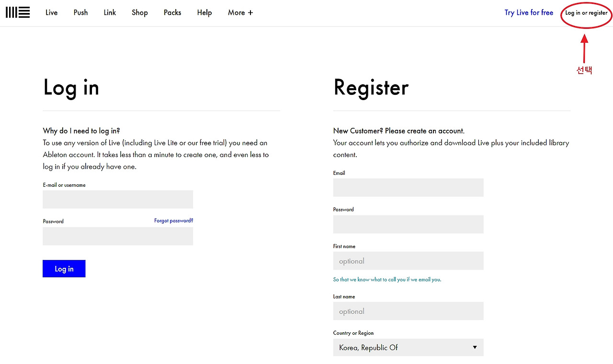Click the Forgot password? link
613x364 pixels.
click(x=173, y=221)
